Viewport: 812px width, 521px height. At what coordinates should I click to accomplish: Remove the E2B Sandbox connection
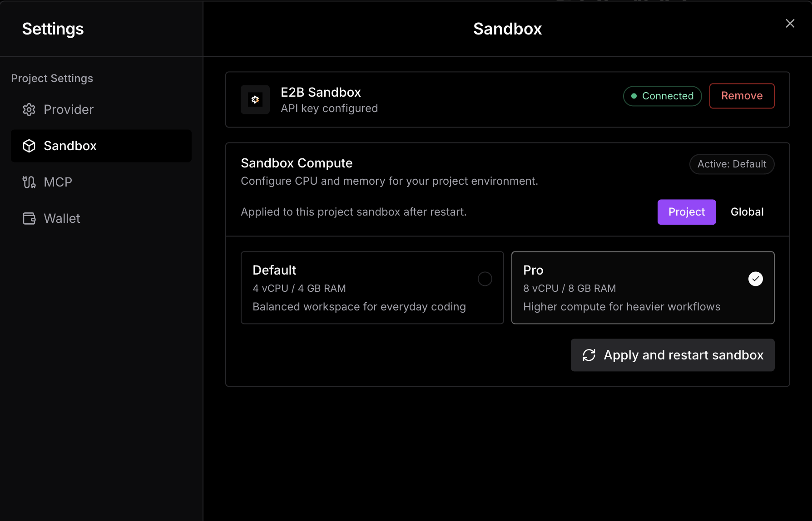[x=742, y=96]
